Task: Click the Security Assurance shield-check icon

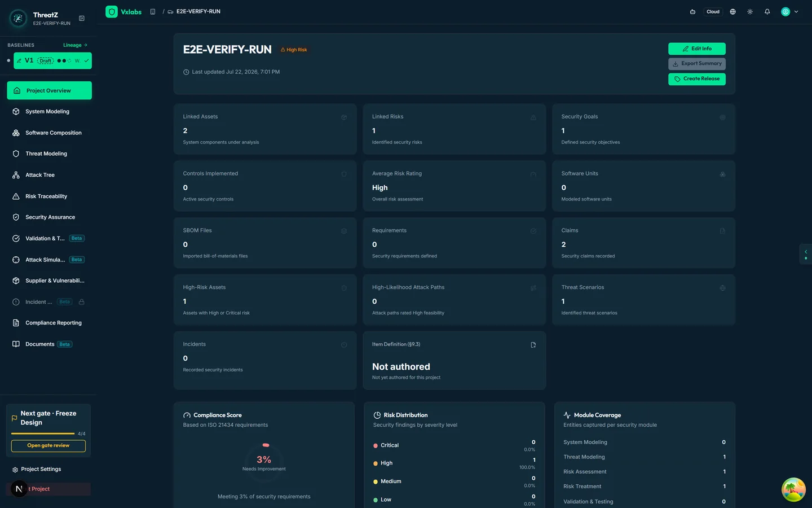Action: (x=16, y=217)
